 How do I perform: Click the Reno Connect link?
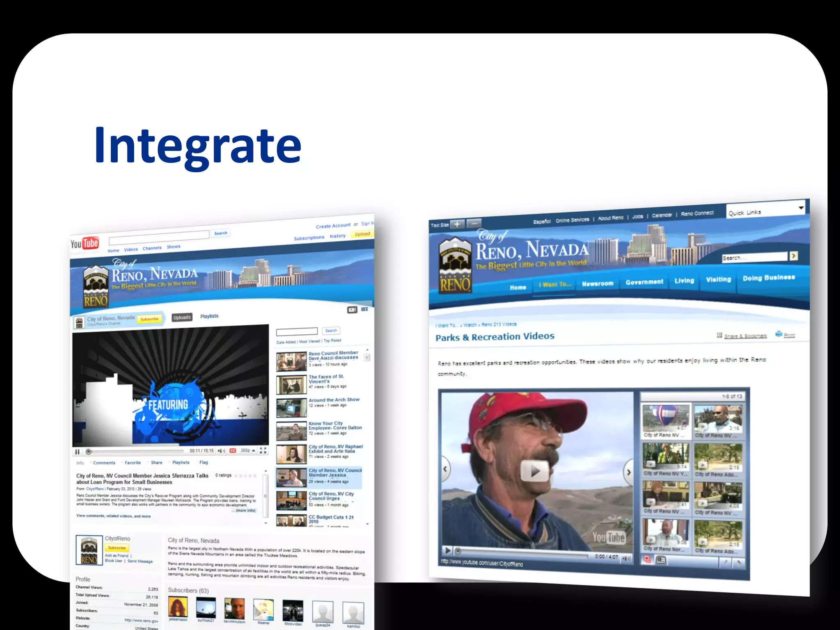pyautogui.click(x=697, y=213)
